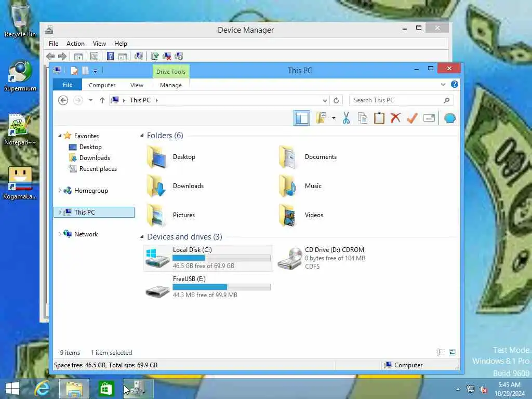Open the File tab in This PC
Screen dimensions: 532x399
pyautogui.click(x=67, y=85)
